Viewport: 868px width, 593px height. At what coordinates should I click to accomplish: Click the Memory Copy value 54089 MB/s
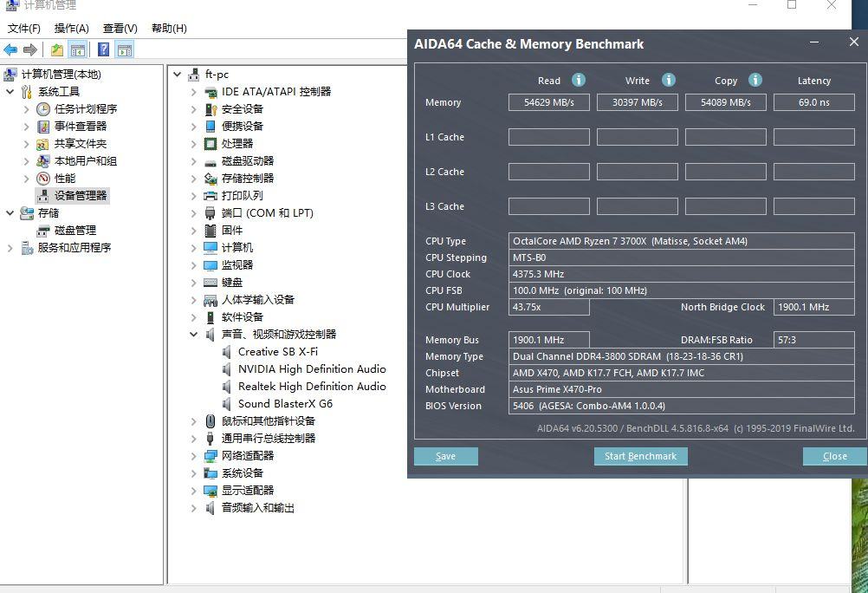click(x=726, y=102)
